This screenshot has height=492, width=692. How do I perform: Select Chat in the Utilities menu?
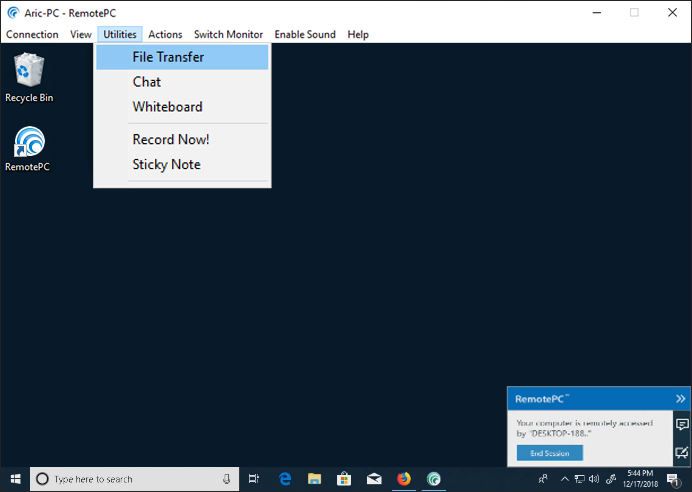(182, 82)
